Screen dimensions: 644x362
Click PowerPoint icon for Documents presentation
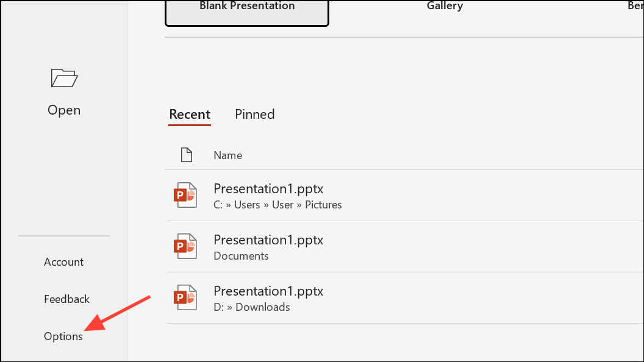click(185, 246)
